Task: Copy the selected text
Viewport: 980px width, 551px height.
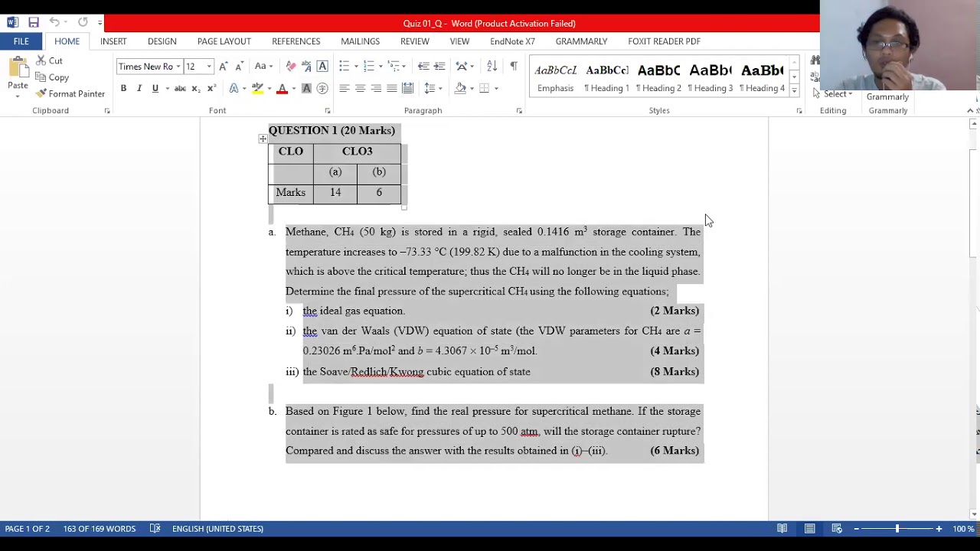Action: (x=52, y=77)
